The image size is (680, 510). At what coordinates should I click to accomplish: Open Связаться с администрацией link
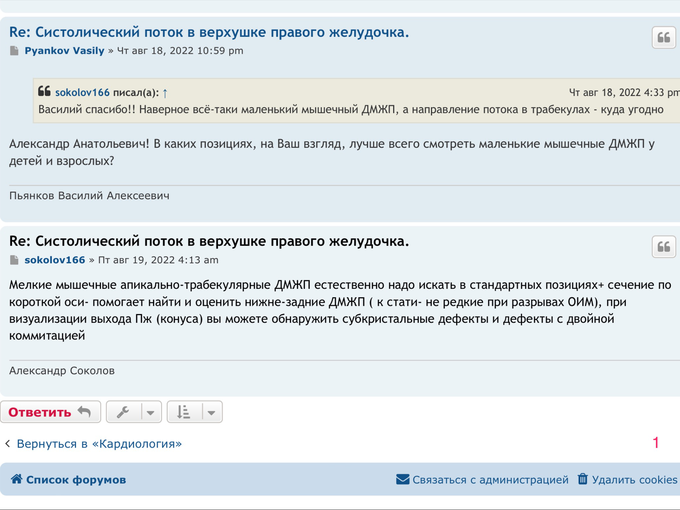coord(490,480)
